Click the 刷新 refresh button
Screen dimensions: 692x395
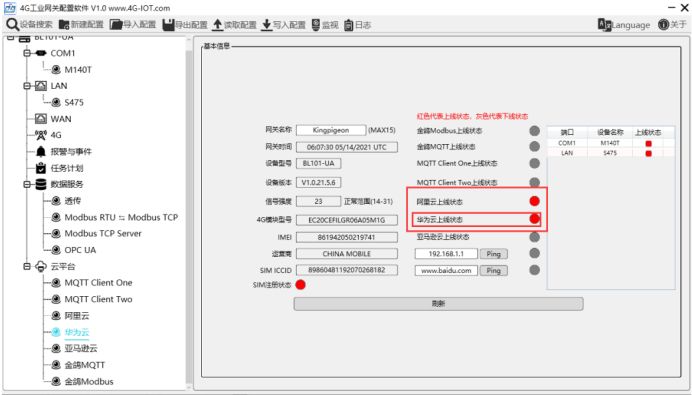(438, 304)
